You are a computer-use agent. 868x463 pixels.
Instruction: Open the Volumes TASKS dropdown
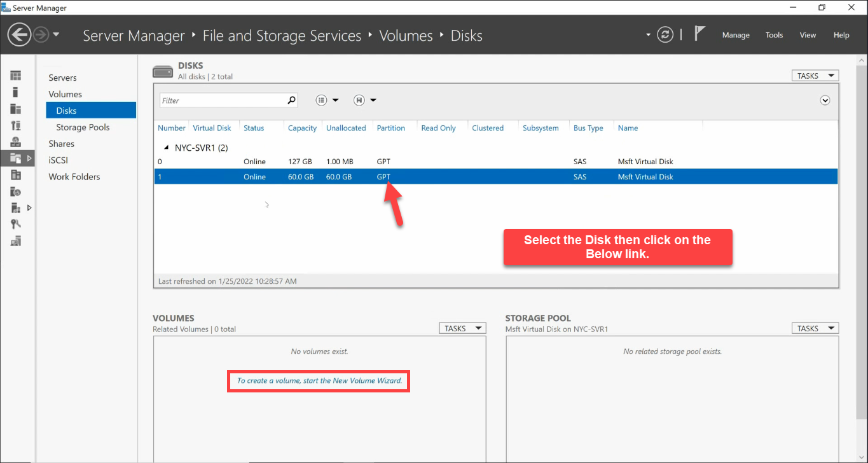462,328
